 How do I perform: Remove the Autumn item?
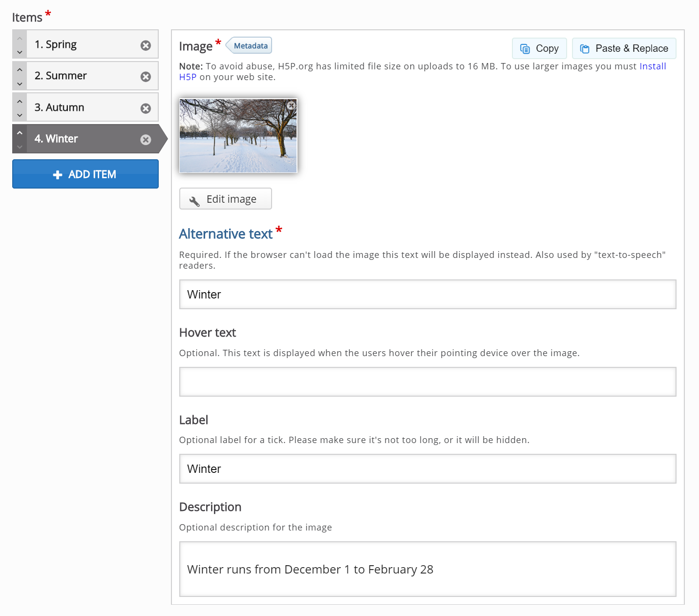pos(146,108)
